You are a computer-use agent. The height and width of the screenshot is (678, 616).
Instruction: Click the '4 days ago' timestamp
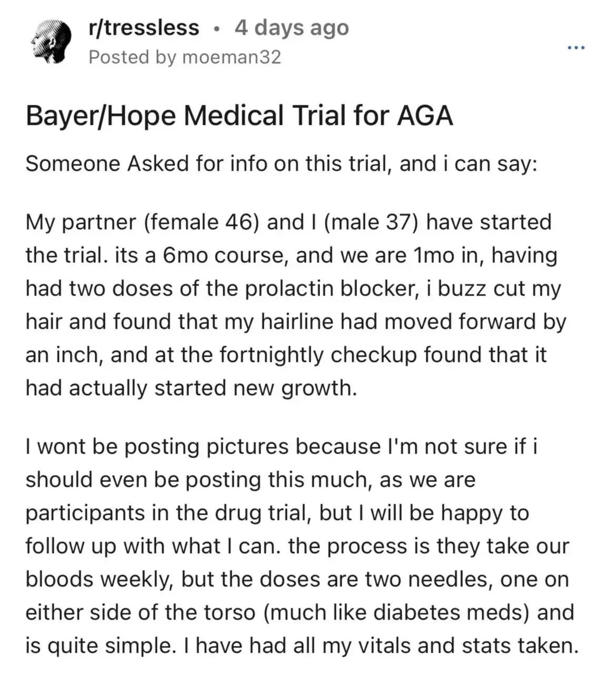click(x=292, y=27)
